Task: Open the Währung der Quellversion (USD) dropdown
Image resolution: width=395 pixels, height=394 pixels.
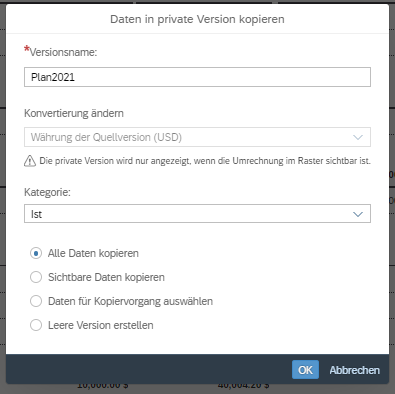Action: point(197,137)
